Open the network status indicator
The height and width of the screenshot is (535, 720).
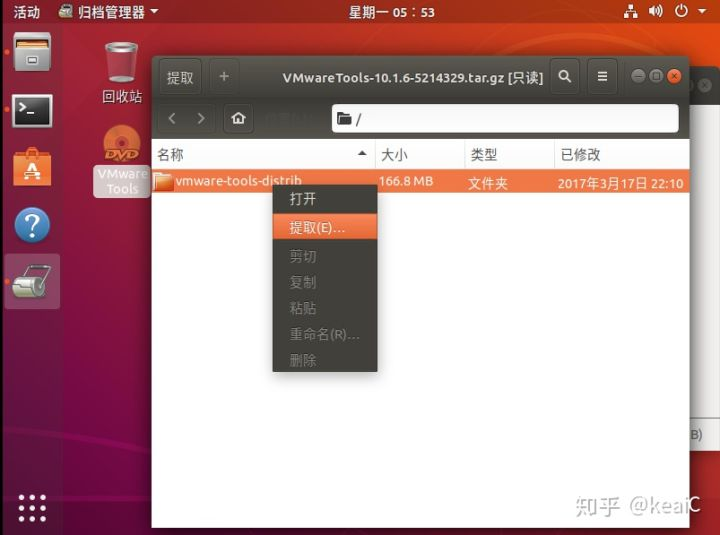[630, 11]
